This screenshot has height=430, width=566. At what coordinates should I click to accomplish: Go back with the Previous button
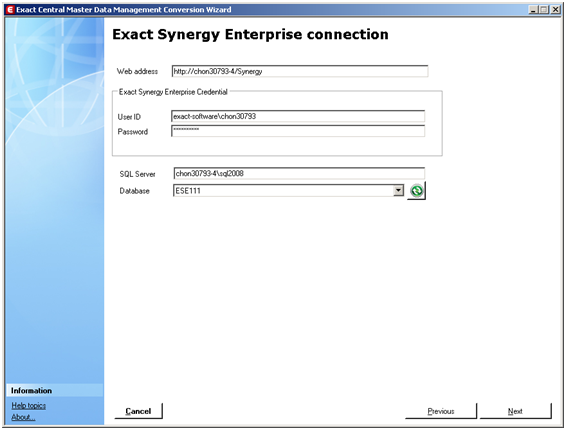point(441,411)
